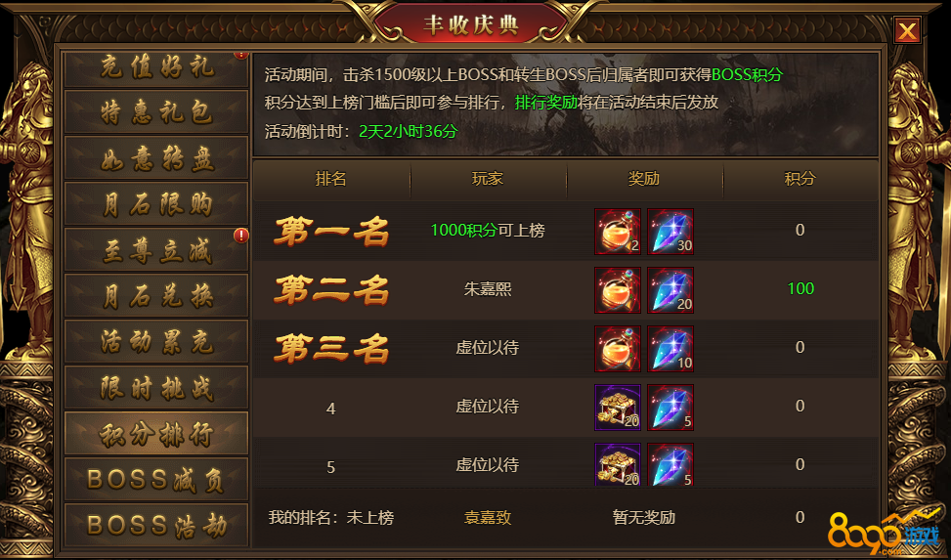Switch to 月石兑换 tab
Image resolution: width=951 pixels, height=560 pixels.
tap(156, 295)
